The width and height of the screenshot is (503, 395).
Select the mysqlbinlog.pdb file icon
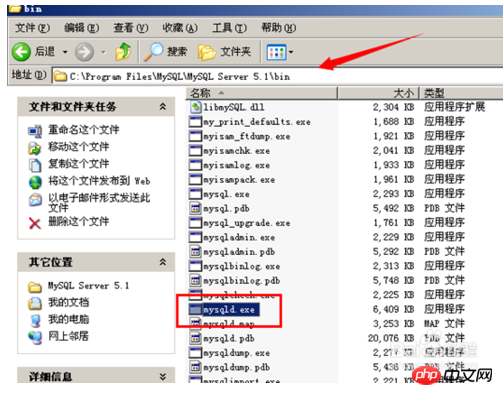click(196, 281)
